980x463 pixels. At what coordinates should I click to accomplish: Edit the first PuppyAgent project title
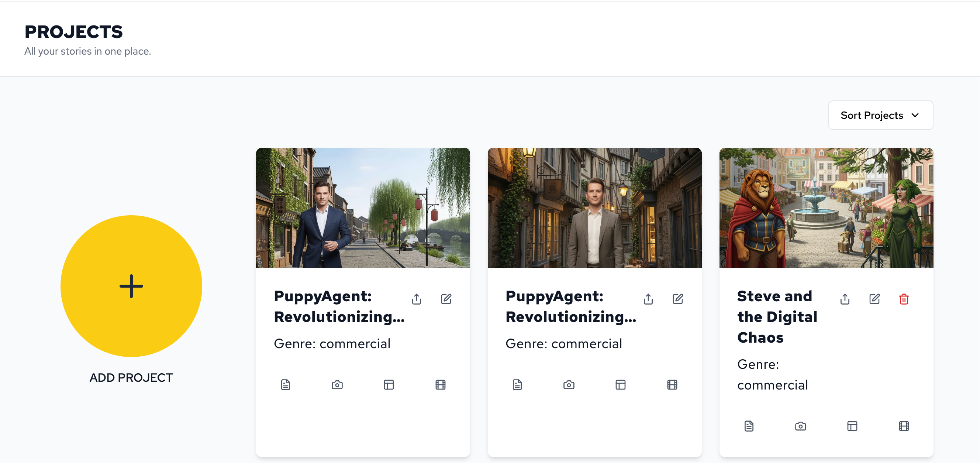446,299
